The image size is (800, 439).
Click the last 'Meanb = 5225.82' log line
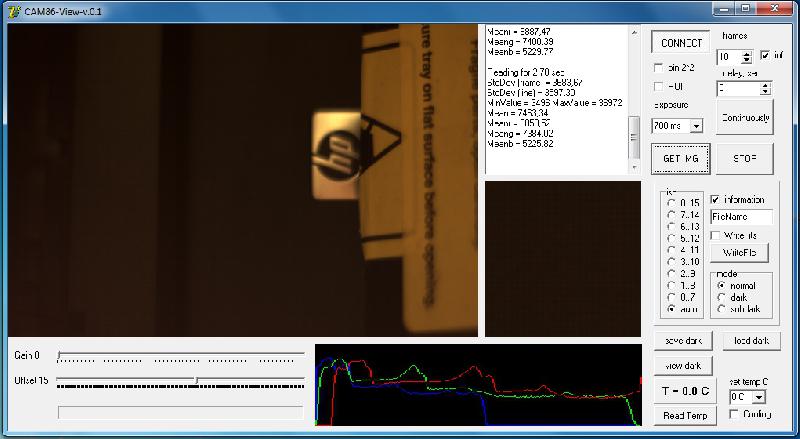point(520,143)
